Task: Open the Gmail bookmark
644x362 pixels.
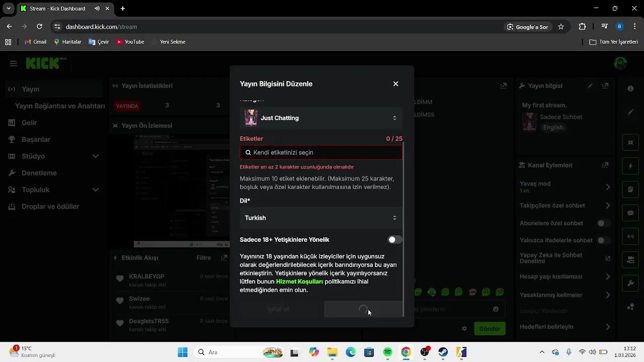Action: (x=35, y=42)
